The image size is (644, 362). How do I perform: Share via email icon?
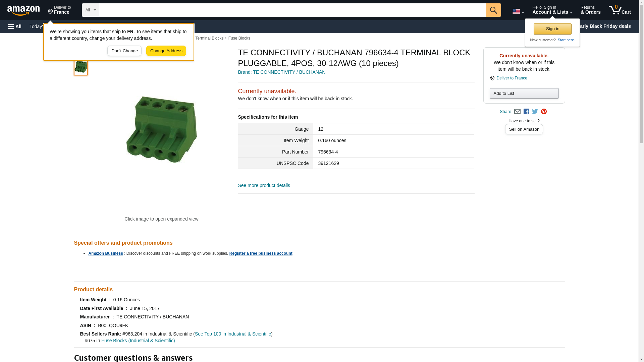click(517, 112)
